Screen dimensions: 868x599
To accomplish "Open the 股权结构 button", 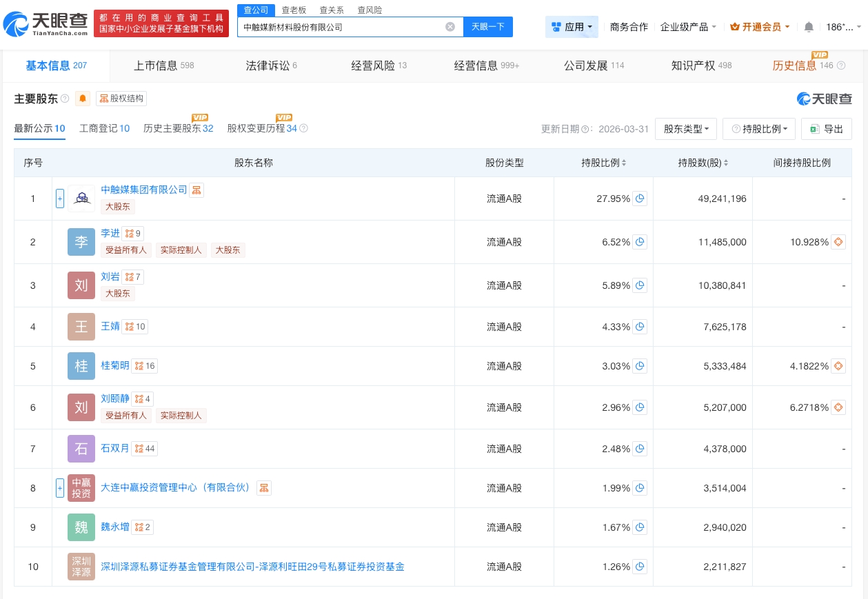I will pos(121,99).
